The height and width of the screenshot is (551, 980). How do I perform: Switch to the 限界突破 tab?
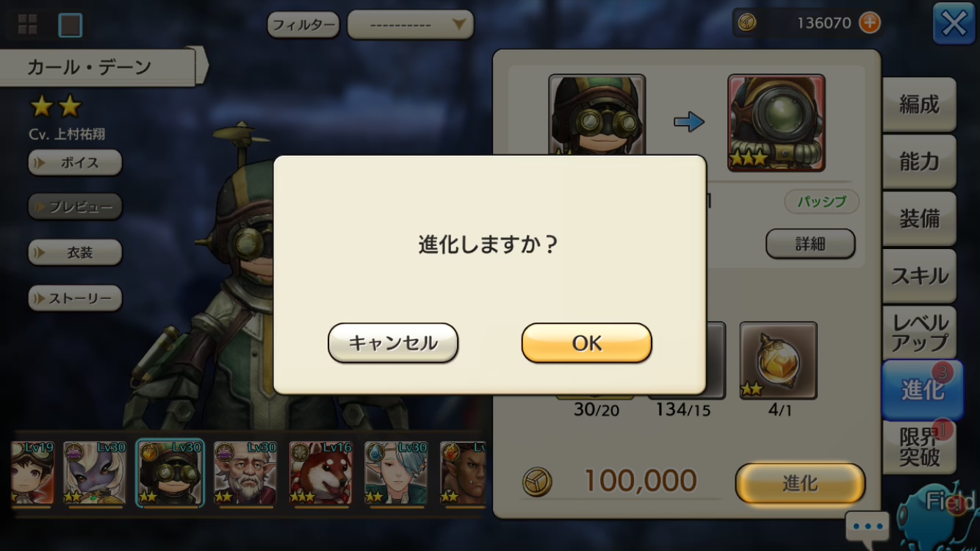[x=919, y=447]
